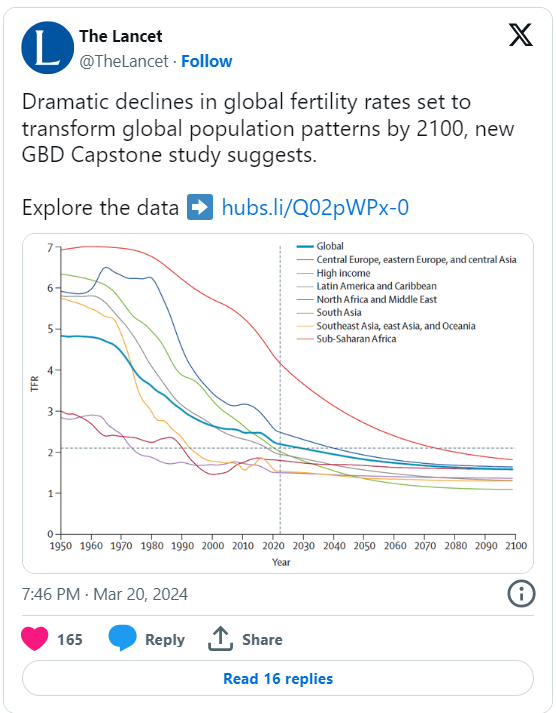
Task: Open Read 16 replies button
Action: (x=278, y=678)
